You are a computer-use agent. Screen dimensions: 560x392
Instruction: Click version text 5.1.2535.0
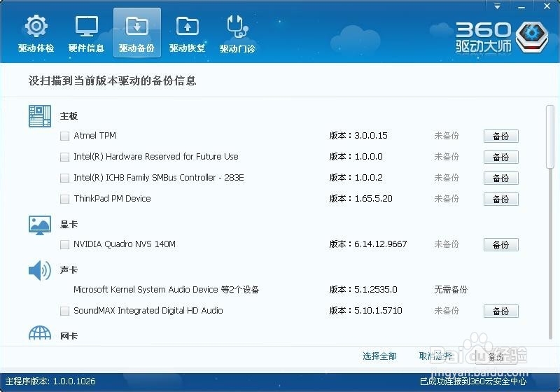click(376, 290)
